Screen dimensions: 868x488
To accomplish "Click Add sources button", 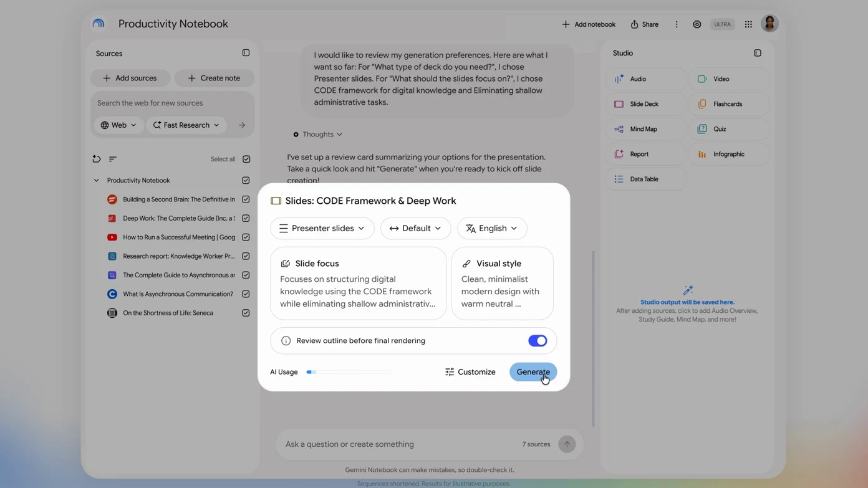I will tap(130, 78).
